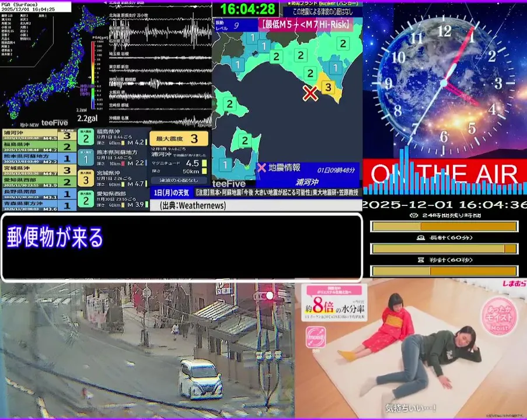This screenshot has width=527, height=420.
Task: Click the 約8倍の水分率 ad banner
Action: 334,302
